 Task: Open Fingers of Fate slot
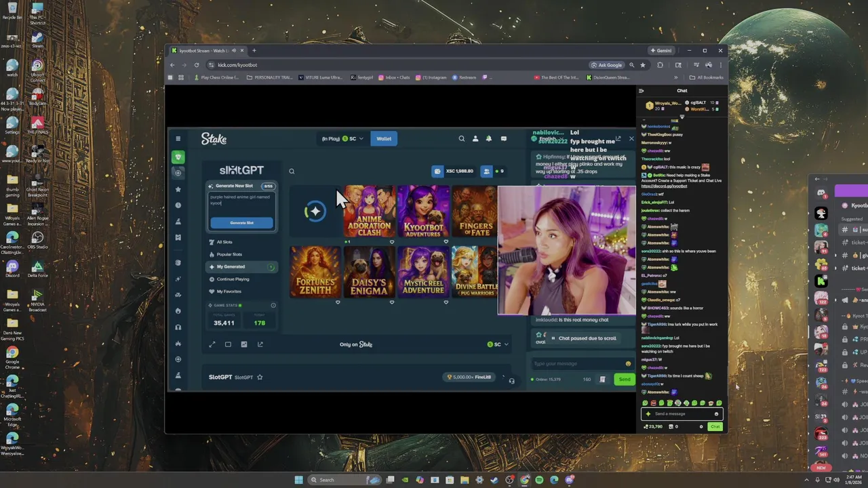475,211
